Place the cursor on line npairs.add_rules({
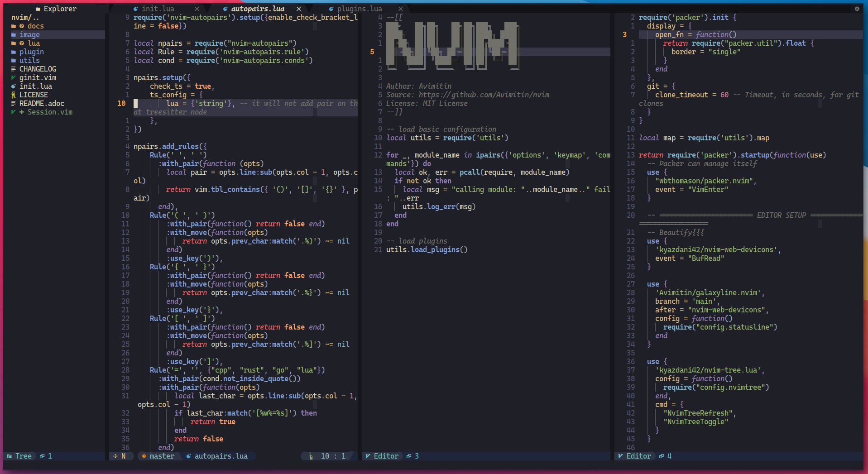The image size is (868, 474). pos(170,147)
